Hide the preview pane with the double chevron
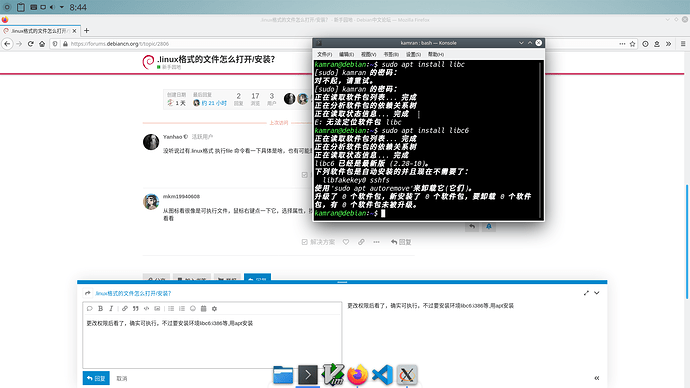Image resolution: width=690 pixels, height=388 pixels. click(x=597, y=378)
